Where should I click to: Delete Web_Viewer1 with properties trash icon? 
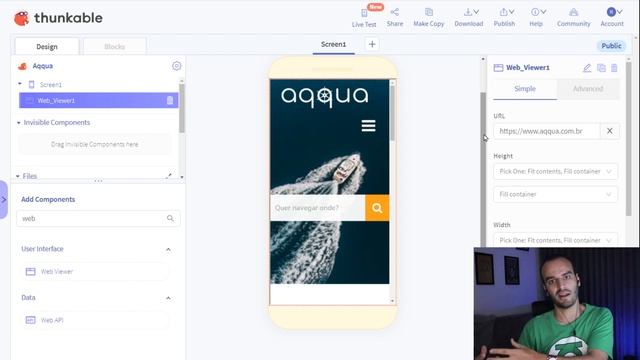614,68
